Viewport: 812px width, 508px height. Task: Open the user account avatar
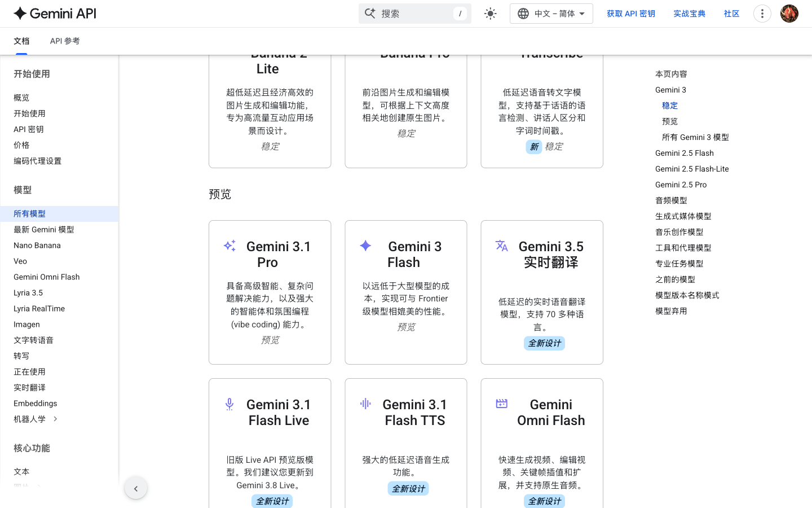point(789,14)
